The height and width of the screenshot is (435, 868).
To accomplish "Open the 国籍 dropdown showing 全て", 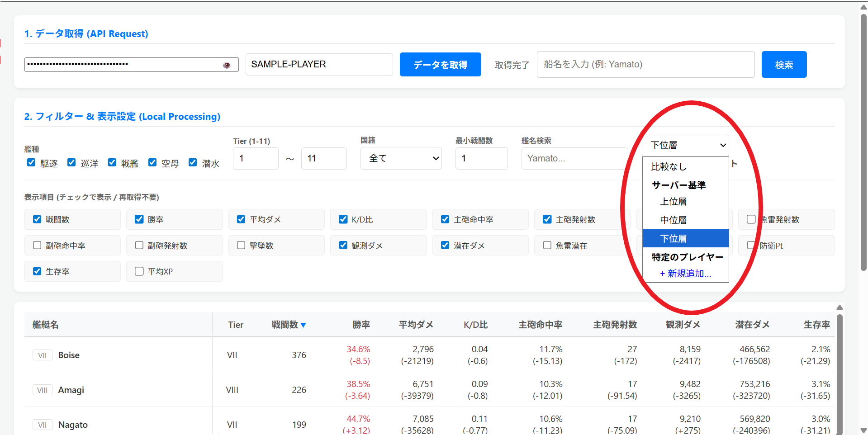I will pos(401,158).
